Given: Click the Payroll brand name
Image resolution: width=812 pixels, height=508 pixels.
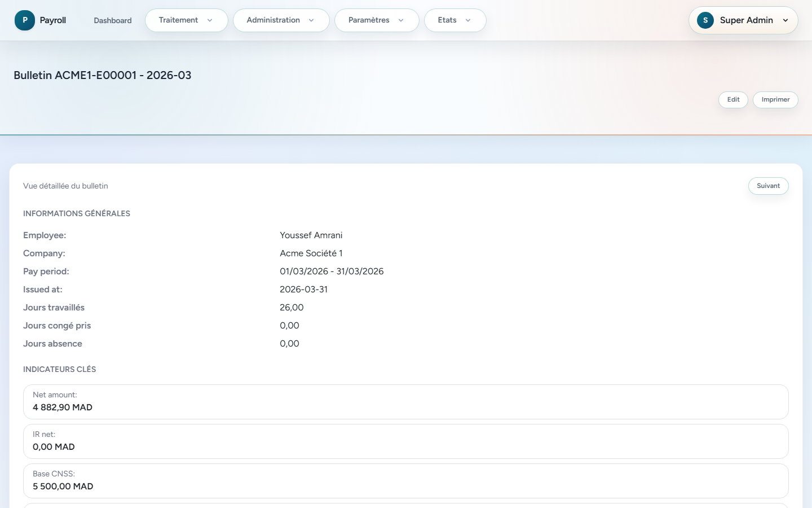Looking at the screenshot, I should point(53,20).
